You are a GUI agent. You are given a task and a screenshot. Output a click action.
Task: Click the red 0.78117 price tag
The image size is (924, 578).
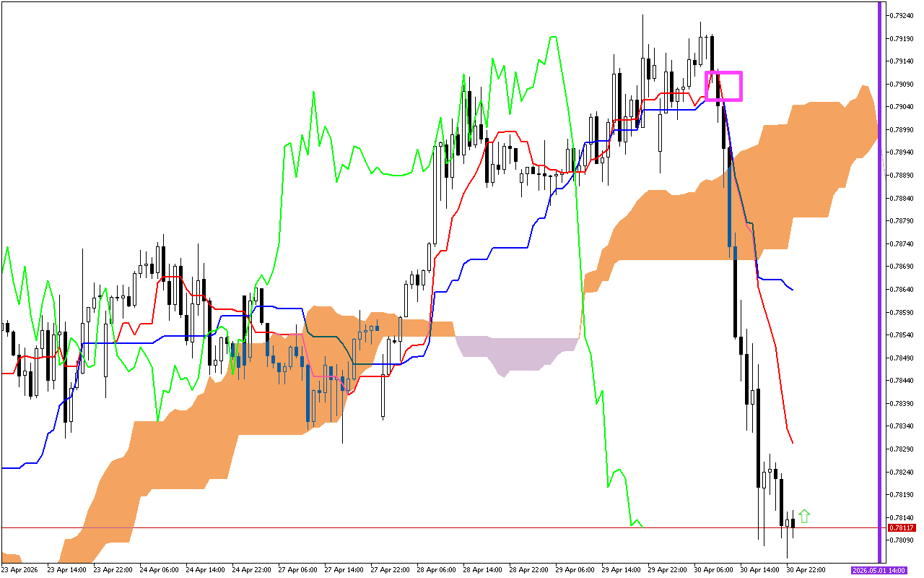click(x=899, y=528)
